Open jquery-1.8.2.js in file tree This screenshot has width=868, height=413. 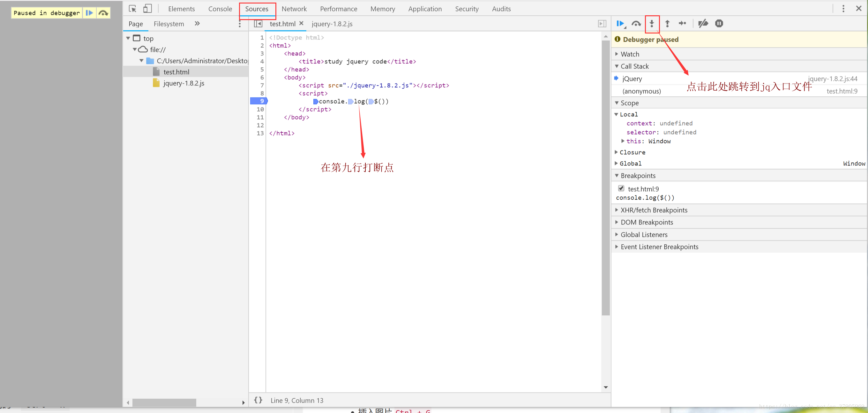(183, 83)
